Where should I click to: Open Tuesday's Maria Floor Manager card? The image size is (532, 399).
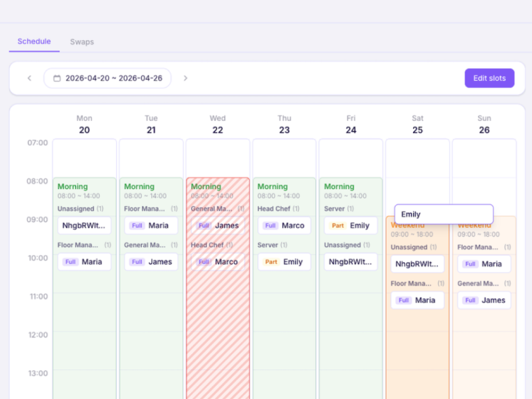tap(151, 226)
